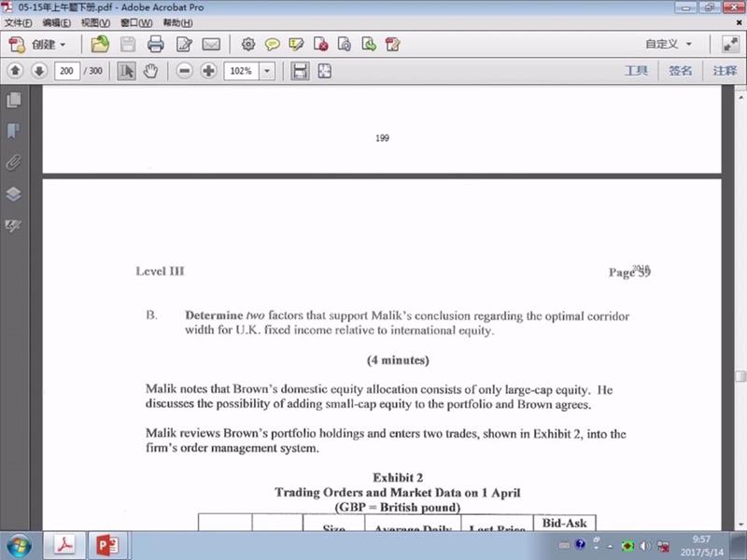Viewport: 747px width, 560px height.
Task: Open the 帮助(H) menu
Action: point(177,22)
